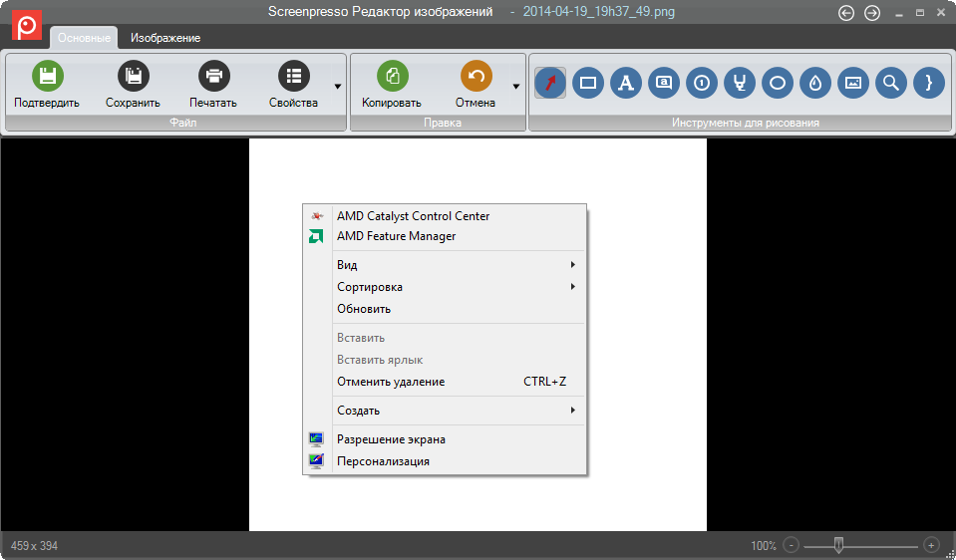This screenshot has height=560, width=956.
Task: Maximize the Screenpresso editor window
Action: tap(920, 13)
